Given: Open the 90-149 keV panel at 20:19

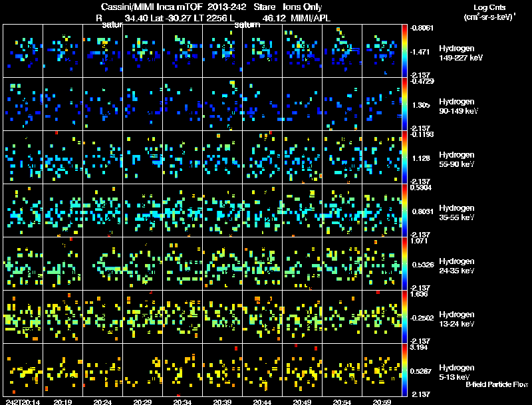Looking at the screenshot, I should 63,104.
